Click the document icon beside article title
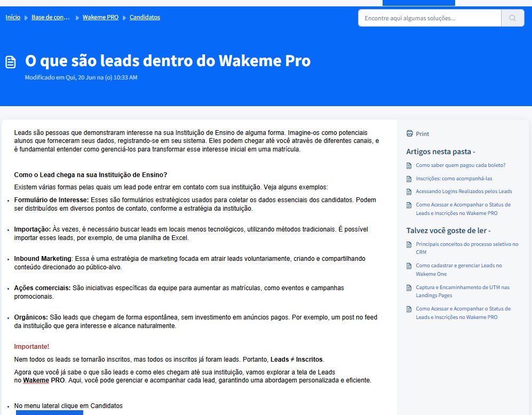The width and height of the screenshot is (532, 415). (11, 62)
